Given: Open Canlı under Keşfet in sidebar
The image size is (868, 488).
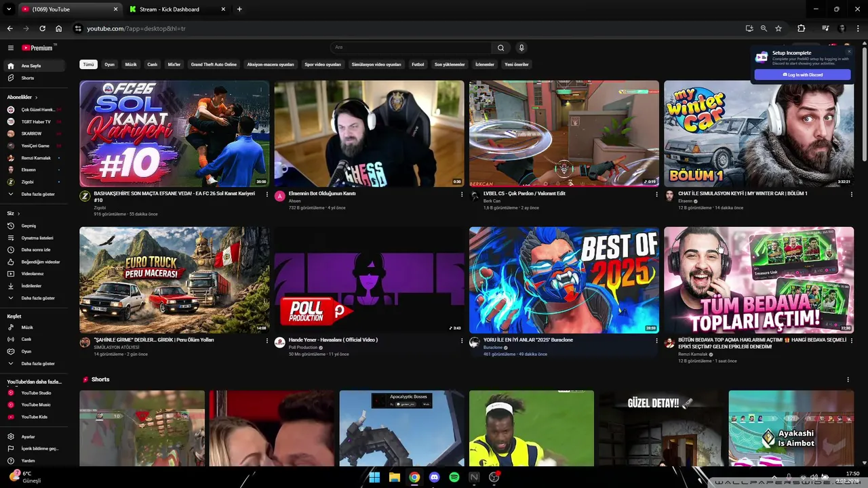Looking at the screenshot, I should click(x=36, y=339).
